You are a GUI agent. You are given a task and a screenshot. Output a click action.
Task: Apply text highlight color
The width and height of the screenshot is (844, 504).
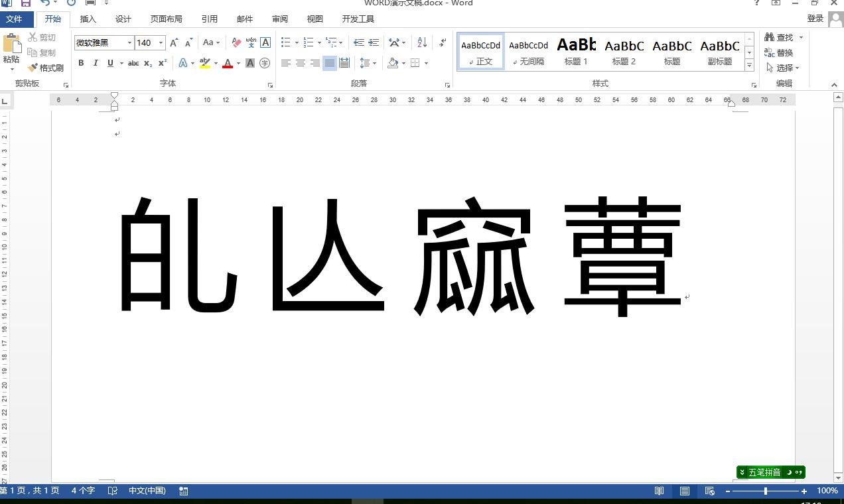[205, 63]
